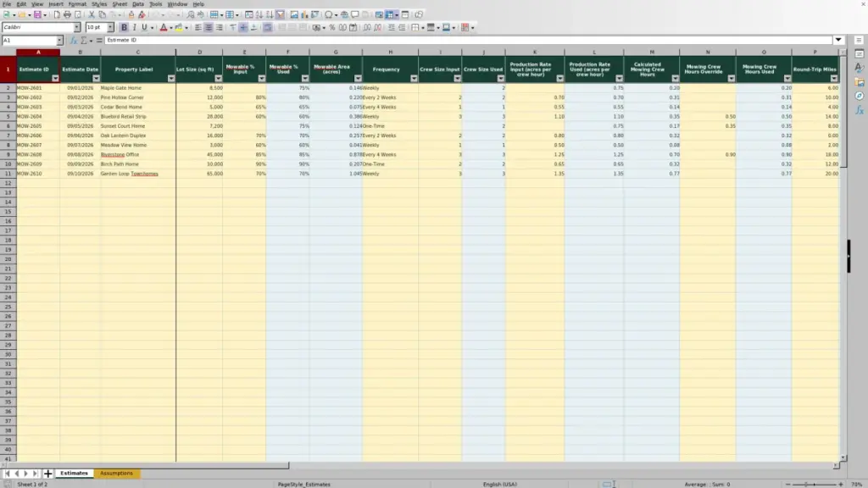Toggle Align Right
Image resolution: width=868 pixels, height=488 pixels.
coord(220,27)
